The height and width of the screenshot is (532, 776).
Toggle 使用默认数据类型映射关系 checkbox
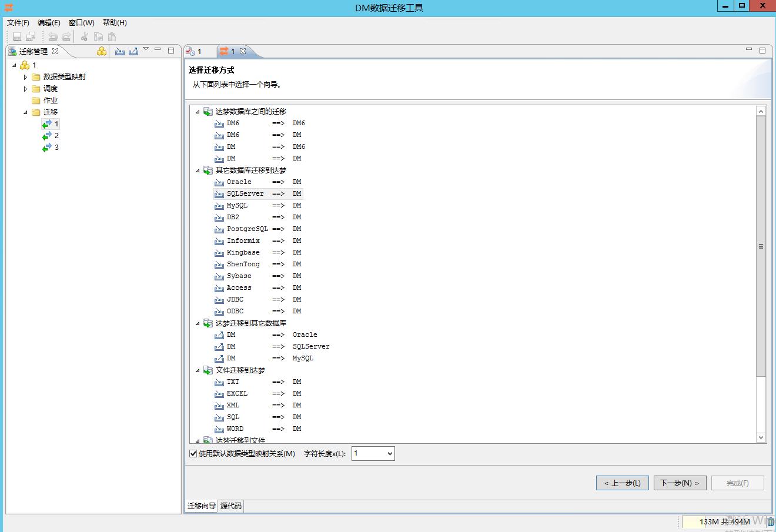point(193,453)
